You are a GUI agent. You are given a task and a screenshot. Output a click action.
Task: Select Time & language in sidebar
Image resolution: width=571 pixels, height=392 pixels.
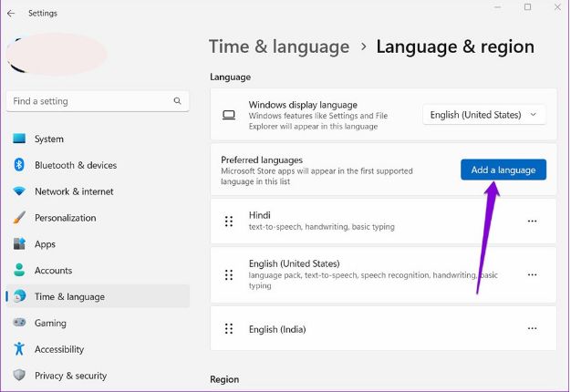point(98,296)
